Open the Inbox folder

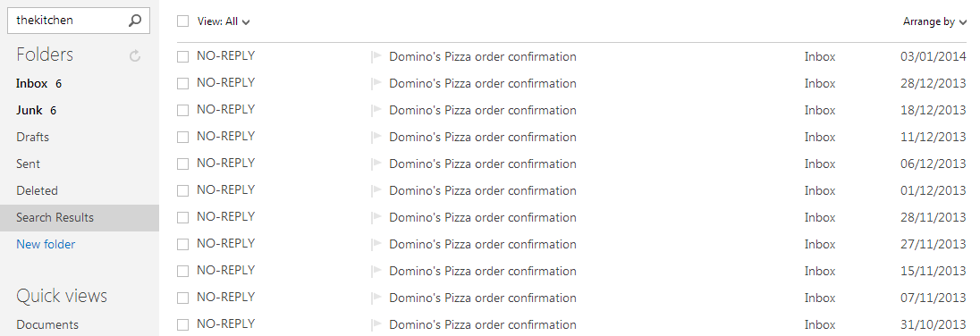(x=32, y=84)
